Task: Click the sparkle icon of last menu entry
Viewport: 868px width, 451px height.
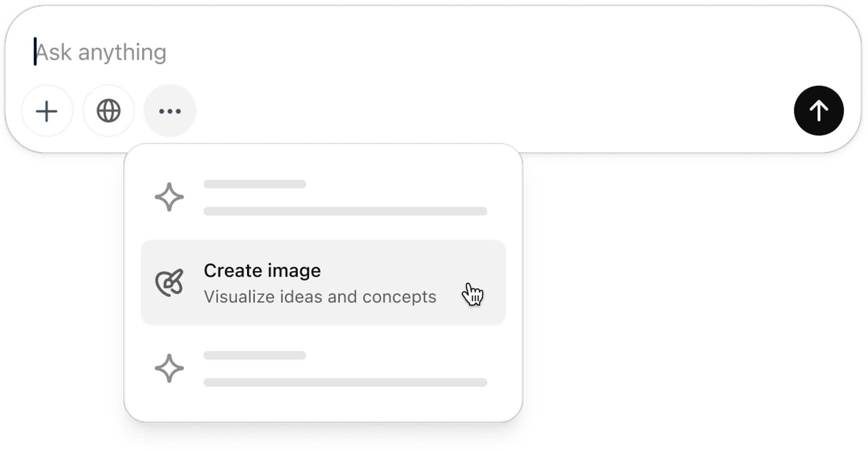Action: pos(170,368)
